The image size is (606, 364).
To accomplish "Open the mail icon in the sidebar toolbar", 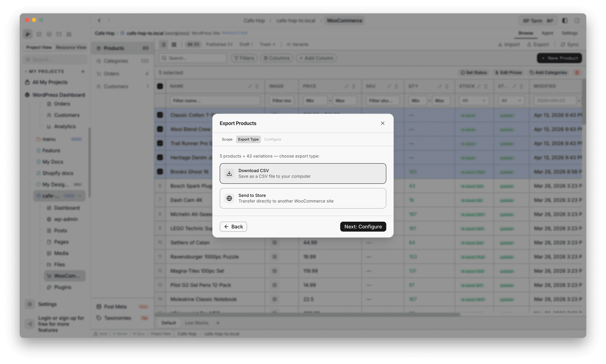I will click(x=59, y=34).
